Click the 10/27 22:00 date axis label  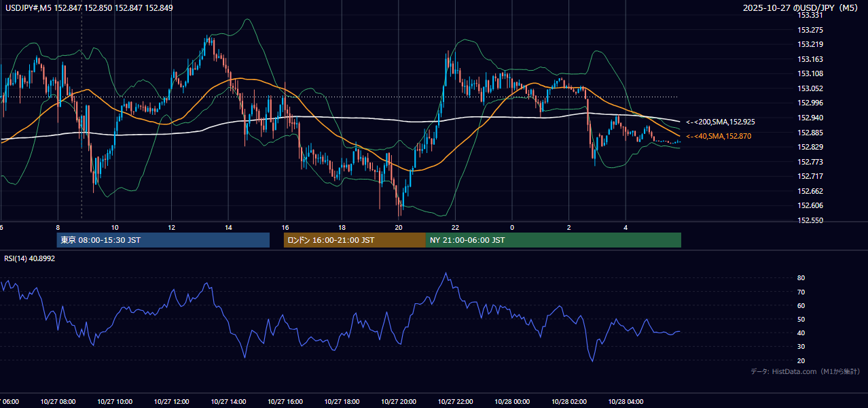click(455, 402)
